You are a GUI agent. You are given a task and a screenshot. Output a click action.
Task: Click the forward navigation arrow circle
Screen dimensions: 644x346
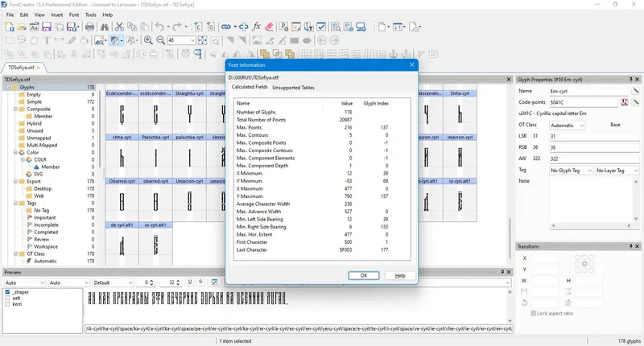pyautogui.click(x=334, y=40)
